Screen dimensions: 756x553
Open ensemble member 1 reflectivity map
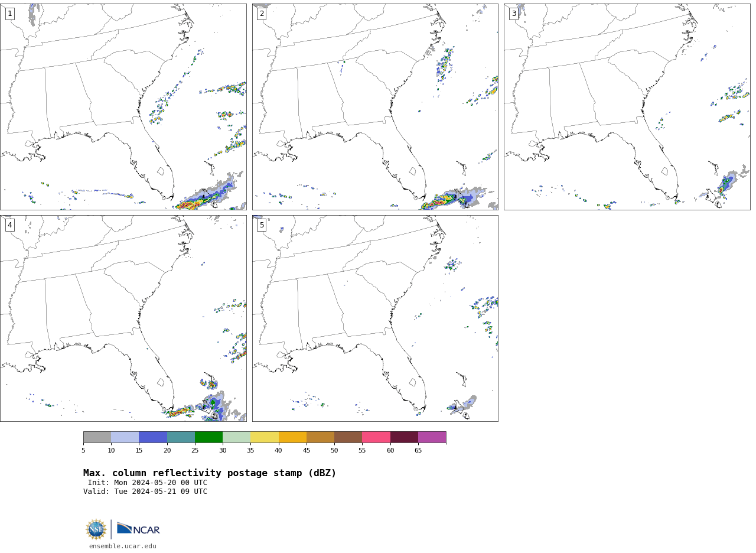[x=123, y=107]
